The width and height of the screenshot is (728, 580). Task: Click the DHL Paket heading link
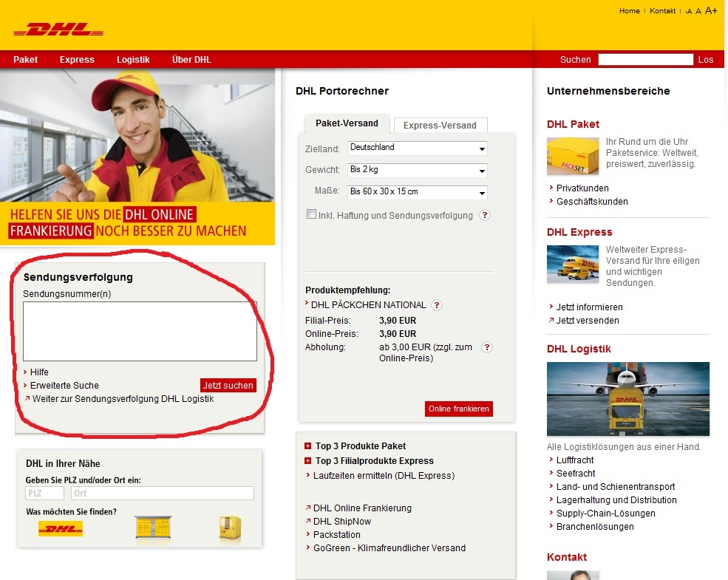[573, 124]
